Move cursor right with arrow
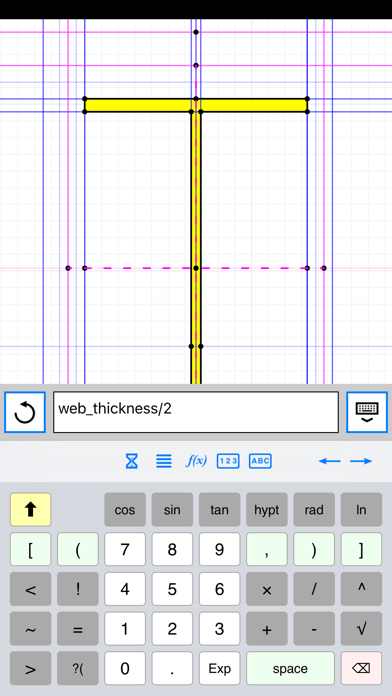 361,461
